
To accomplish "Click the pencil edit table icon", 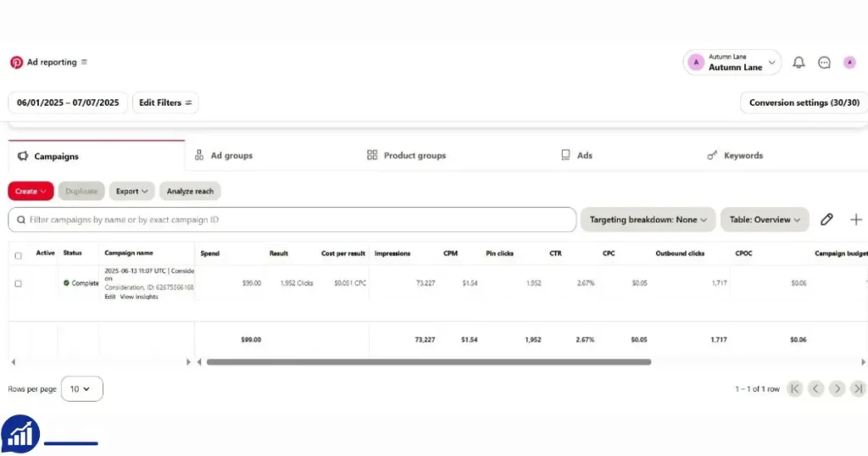I will point(826,220).
